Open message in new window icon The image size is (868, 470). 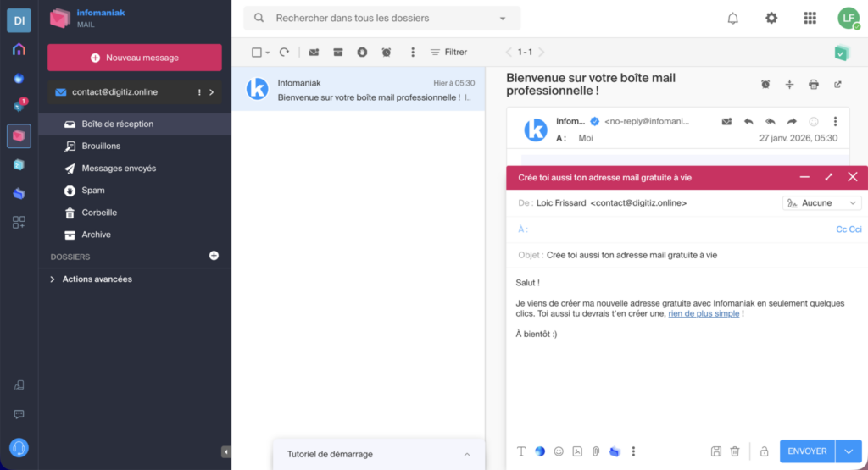coord(837,85)
